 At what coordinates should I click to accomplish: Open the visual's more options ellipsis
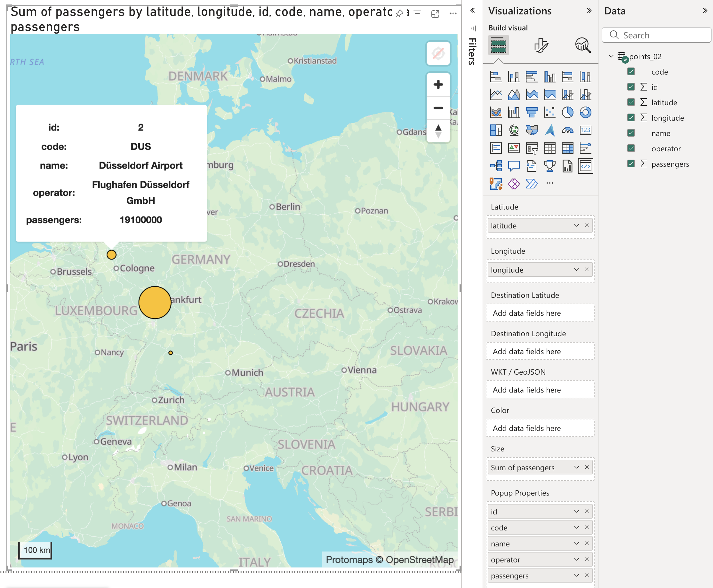pyautogui.click(x=453, y=14)
